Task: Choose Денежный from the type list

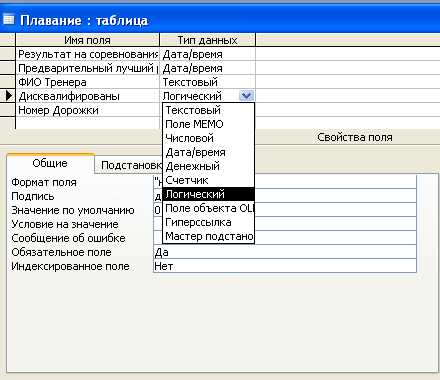Action: click(208, 166)
